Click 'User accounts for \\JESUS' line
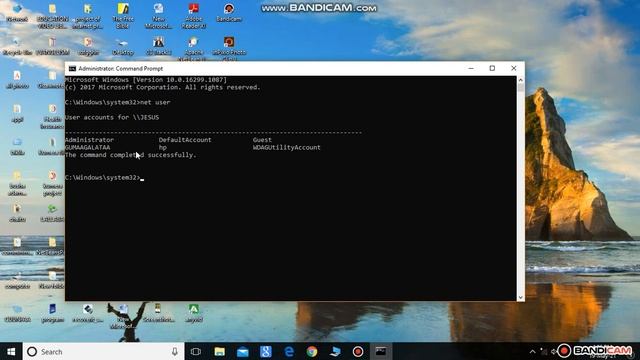The width and height of the screenshot is (640, 360). [x=112, y=117]
